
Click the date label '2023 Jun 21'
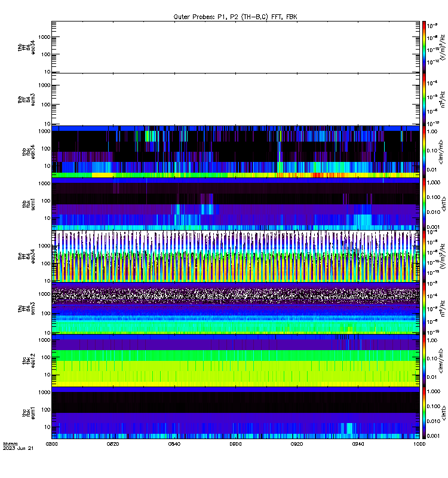tap(18, 448)
